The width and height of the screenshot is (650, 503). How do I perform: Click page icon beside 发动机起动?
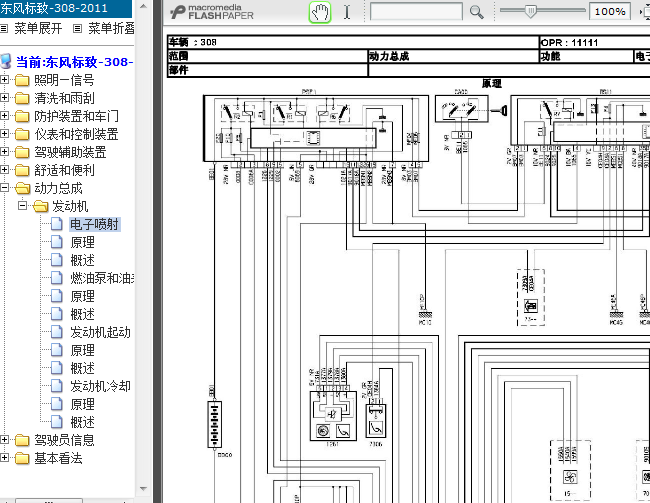click(x=56, y=332)
